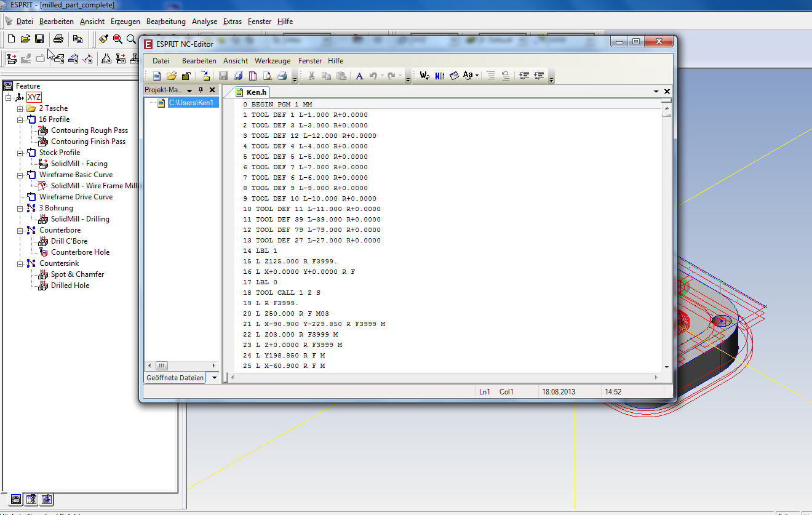Click Open folder icon in ESPRIT main toolbar
The height and width of the screenshot is (515, 812).
(25, 39)
